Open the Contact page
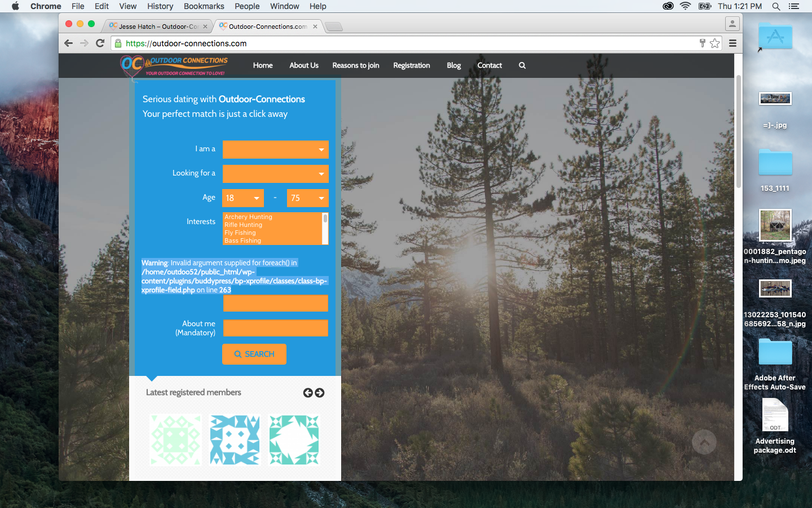Viewport: 812px width, 508px height. click(489, 65)
